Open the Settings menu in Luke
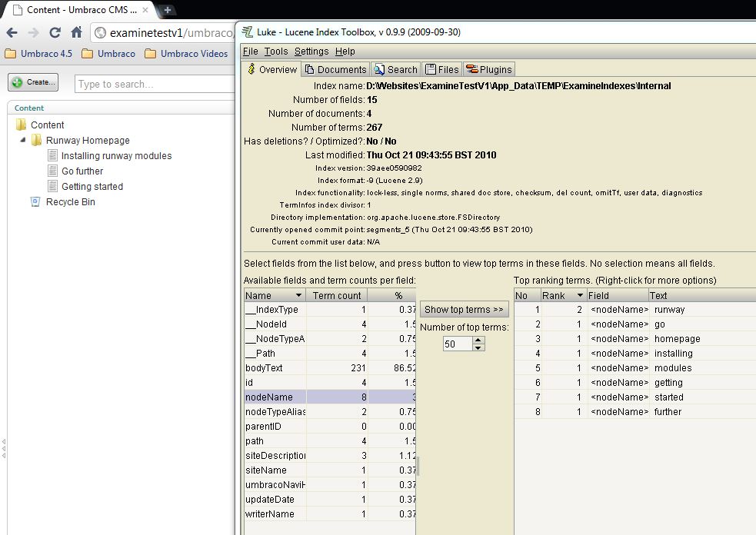The height and width of the screenshot is (535, 756). pos(311,51)
